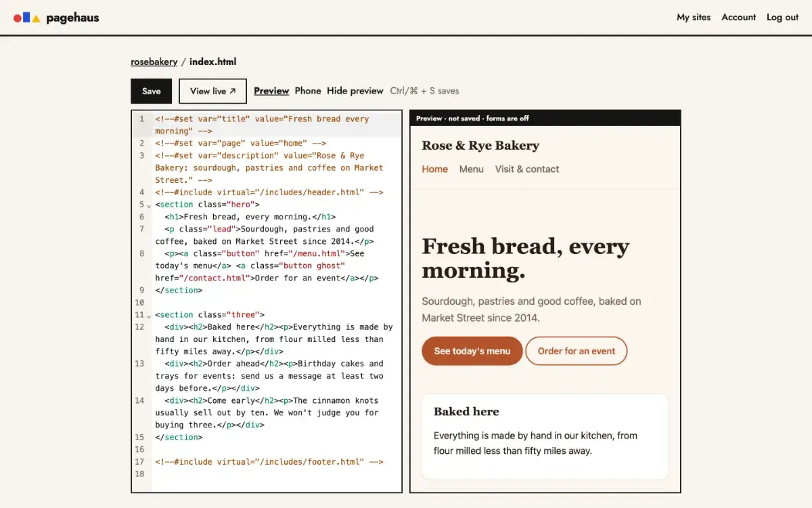This screenshot has height=508, width=812.
Task: Click See today's menu button
Action: (x=472, y=351)
